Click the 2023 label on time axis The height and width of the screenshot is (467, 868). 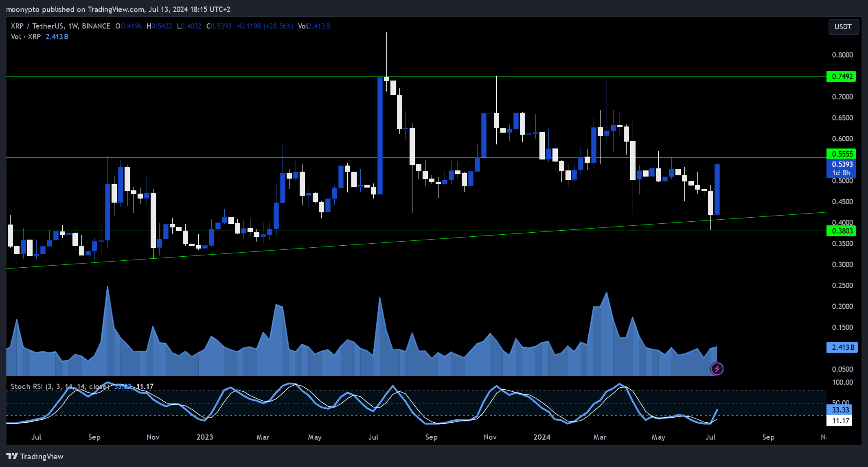click(204, 437)
